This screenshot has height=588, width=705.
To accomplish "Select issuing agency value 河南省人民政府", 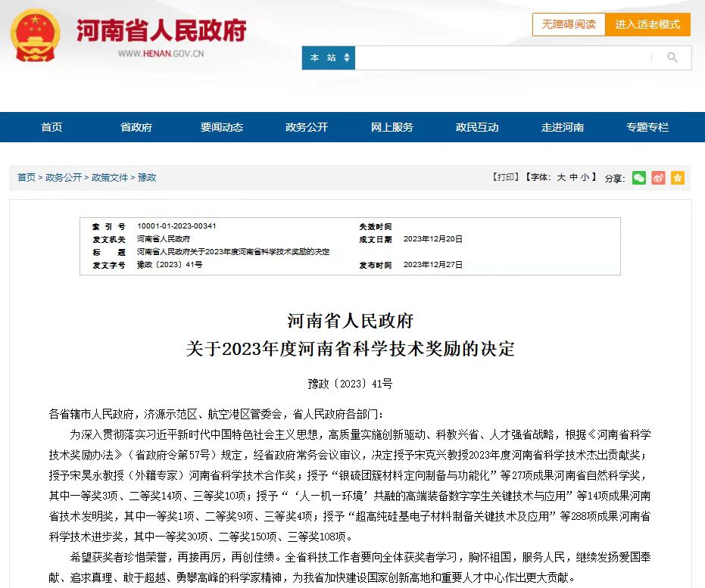I will click(x=164, y=238).
